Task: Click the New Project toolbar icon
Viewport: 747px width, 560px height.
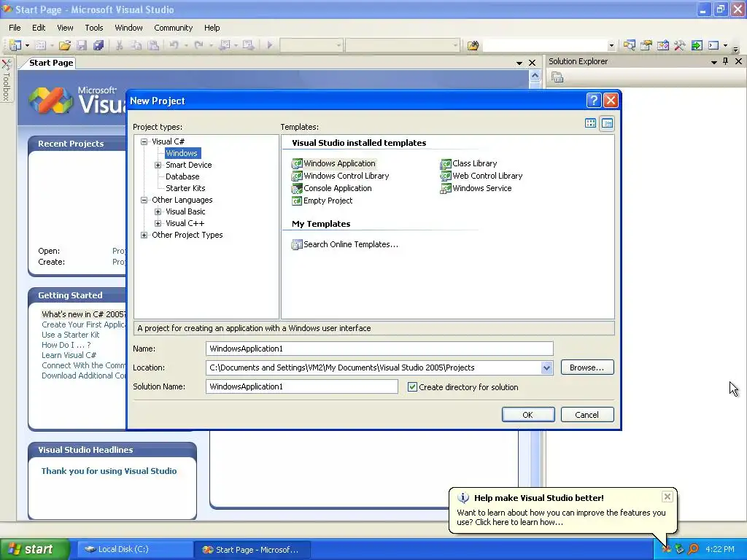Action: pos(15,45)
